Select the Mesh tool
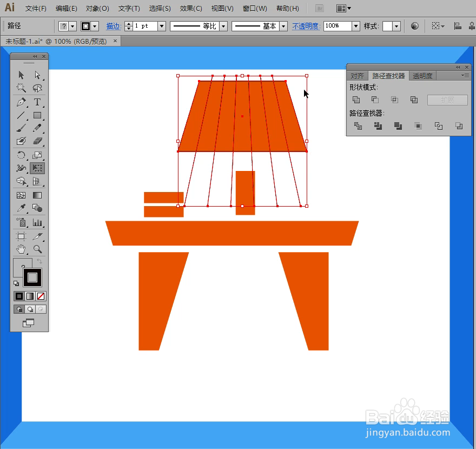This screenshot has height=449, width=476. coord(21,195)
